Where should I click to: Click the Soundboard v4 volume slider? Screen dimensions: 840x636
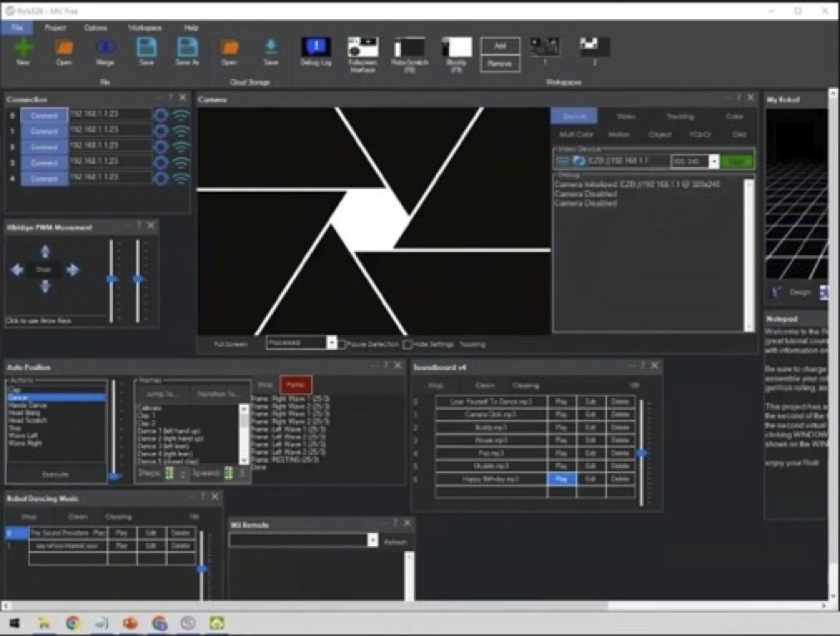tap(642, 453)
